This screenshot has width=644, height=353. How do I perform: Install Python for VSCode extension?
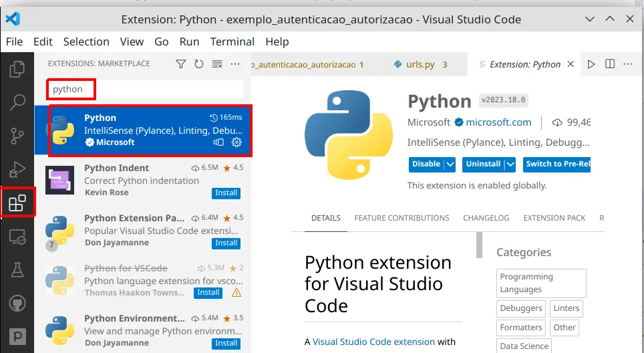point(208,293)
